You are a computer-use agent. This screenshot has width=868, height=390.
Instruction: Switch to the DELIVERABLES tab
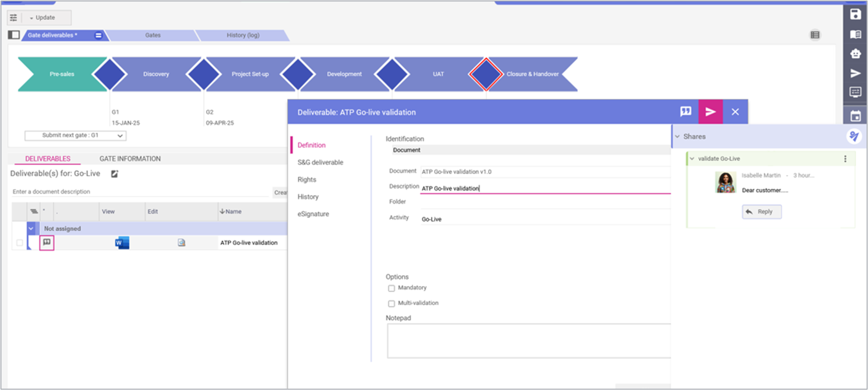(47, 159)
